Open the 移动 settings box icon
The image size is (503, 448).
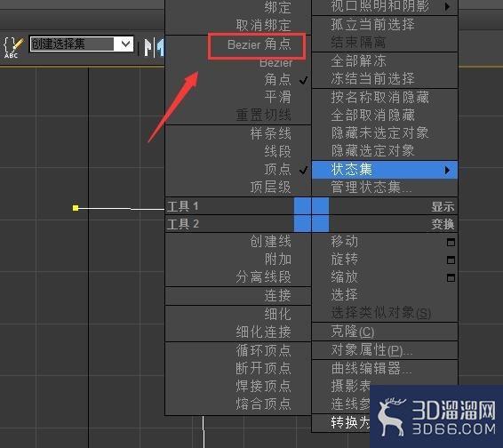(x=451, y=243)
